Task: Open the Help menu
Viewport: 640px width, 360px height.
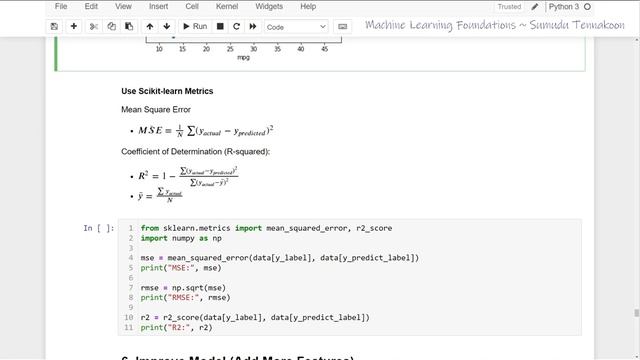Action: pyautogui.click(x=308, y=7)
